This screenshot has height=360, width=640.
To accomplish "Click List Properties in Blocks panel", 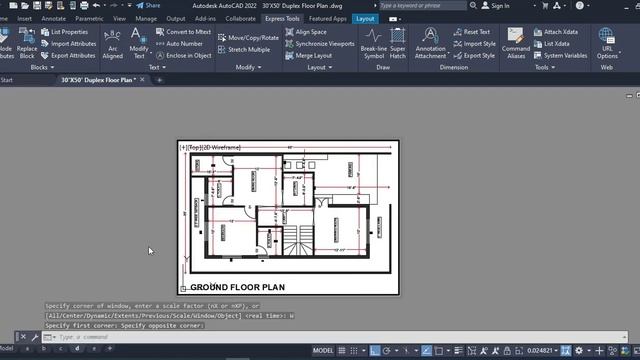I will tap(64, 32).
